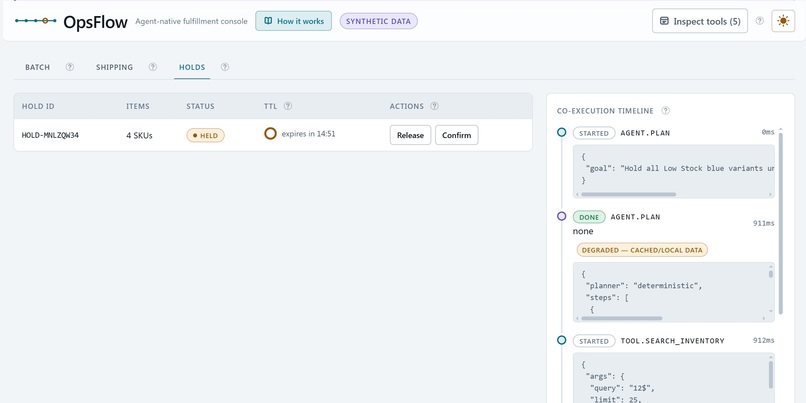
Task: Click the Co-execution timeline help icon
Action: 665,111
